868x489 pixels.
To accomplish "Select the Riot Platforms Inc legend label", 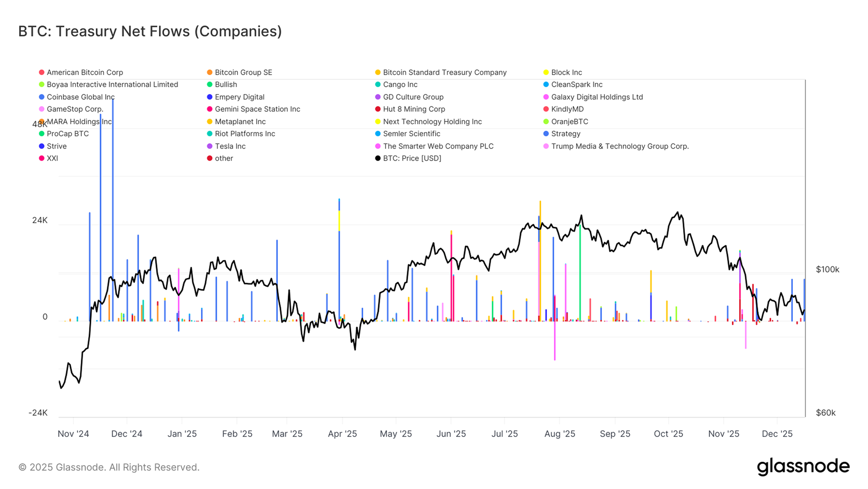I will (245, 134).
